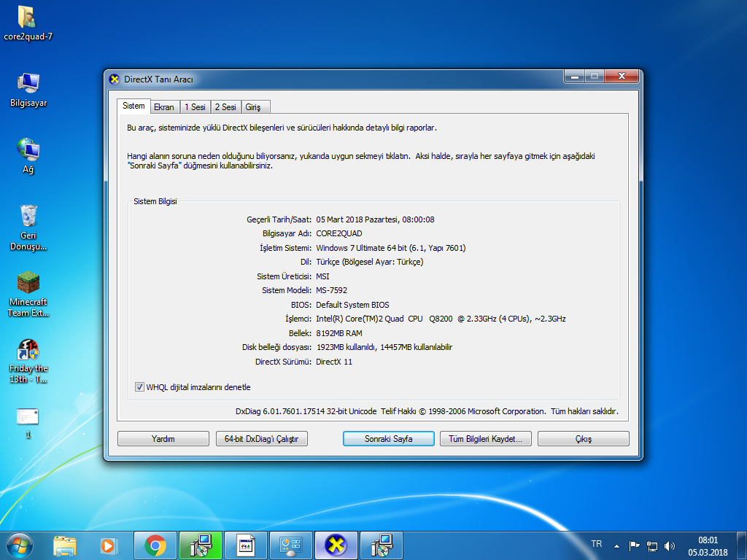Click the 8192MB RAM value

339,332
